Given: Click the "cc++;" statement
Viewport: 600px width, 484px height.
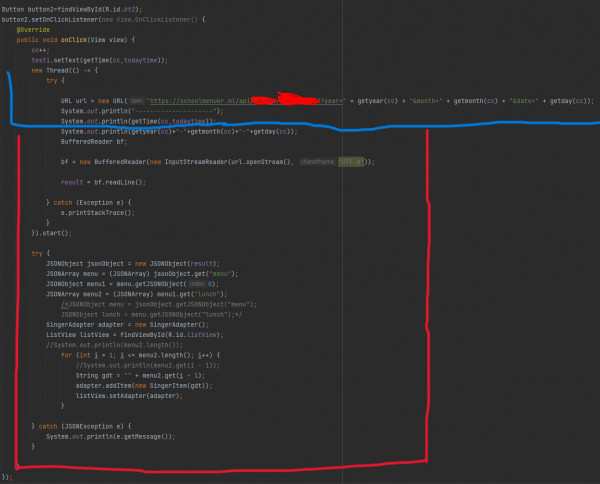Looking at the screenshot, I should point(41,50).
